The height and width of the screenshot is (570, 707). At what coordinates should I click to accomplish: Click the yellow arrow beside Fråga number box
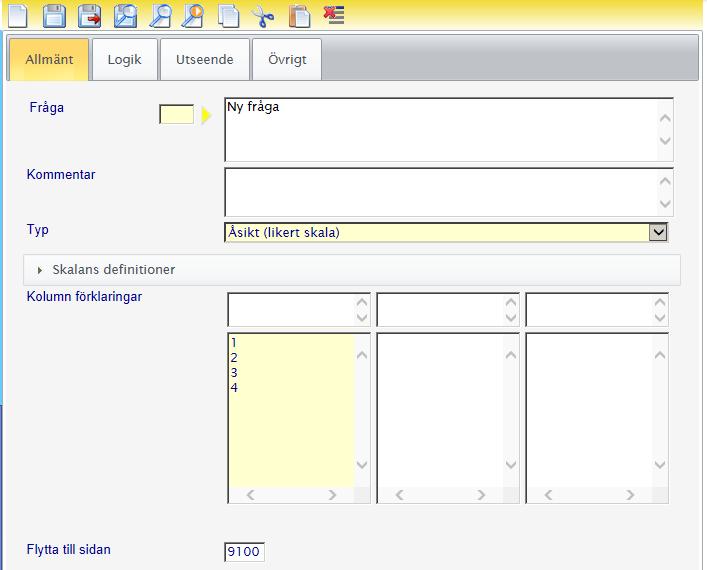pos(206,115)
